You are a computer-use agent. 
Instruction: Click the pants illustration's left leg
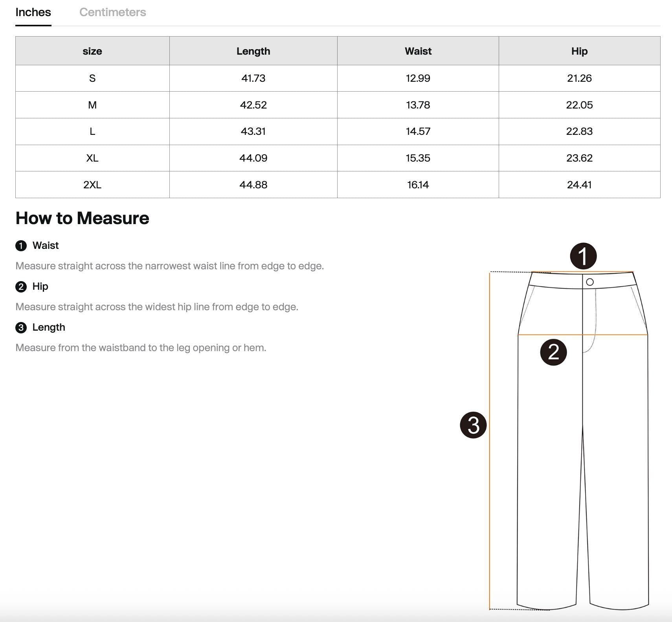coord(548,472)
